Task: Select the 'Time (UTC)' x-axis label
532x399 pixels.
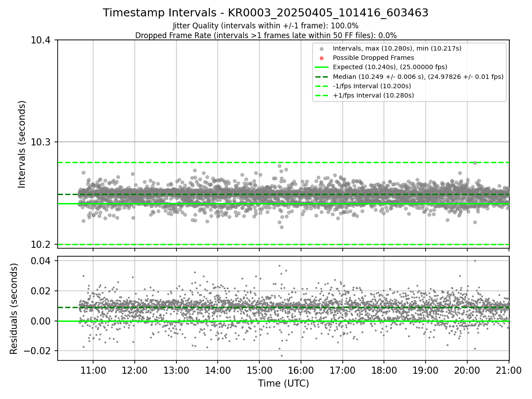Action: point(283,383)
